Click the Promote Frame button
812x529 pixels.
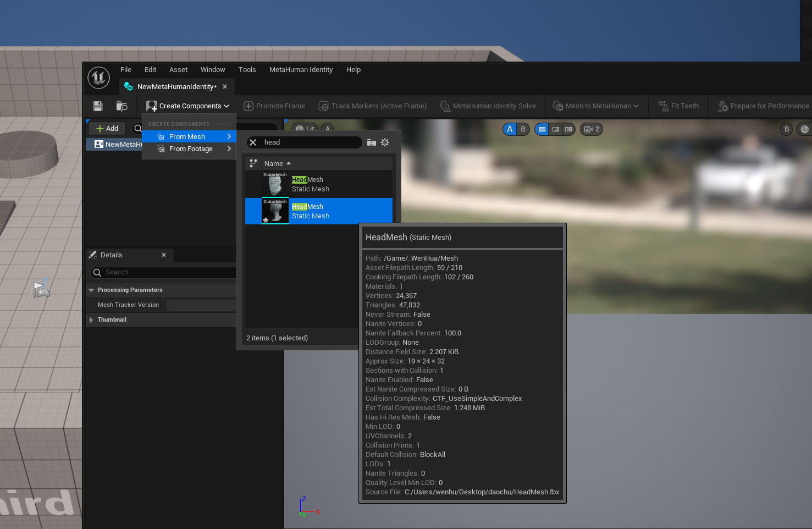[274, 106]
